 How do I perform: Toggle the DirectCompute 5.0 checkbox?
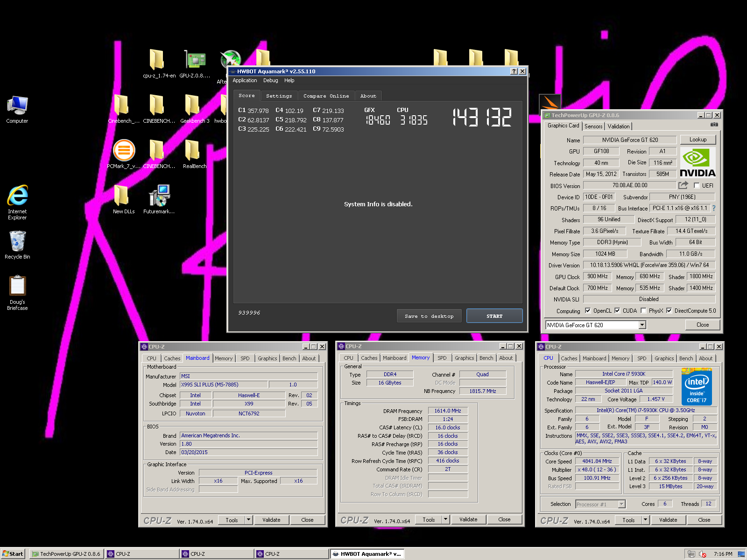point(669,311)
